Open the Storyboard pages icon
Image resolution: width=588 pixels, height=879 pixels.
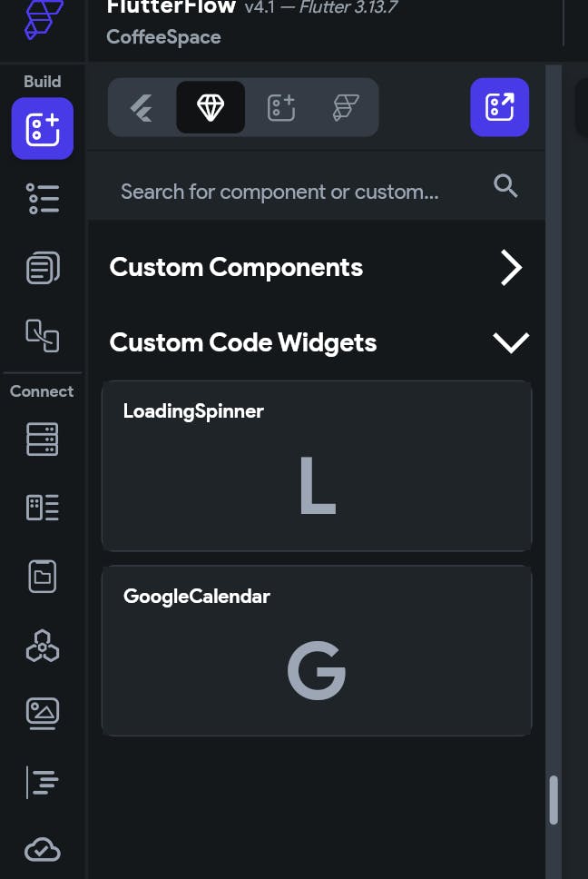(x=43, y=268)
